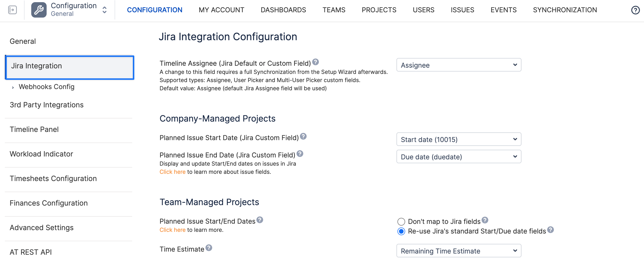Open the Start date (10015) dropdown
The image size is (644, 260).
click(458, 140)
